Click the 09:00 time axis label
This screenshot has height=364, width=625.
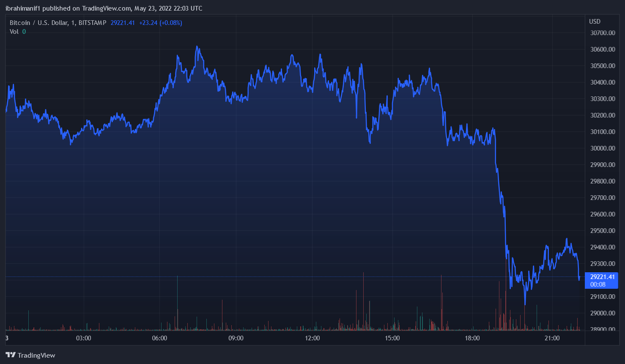[x=236, y=338]
